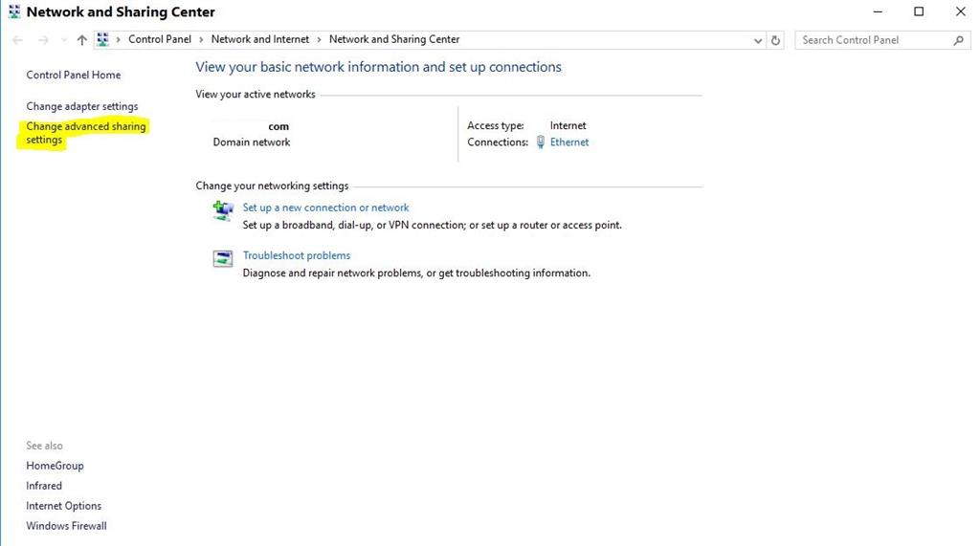Expand the address bar history dropdown
The image size is (980, 546).
coord(758,40)
